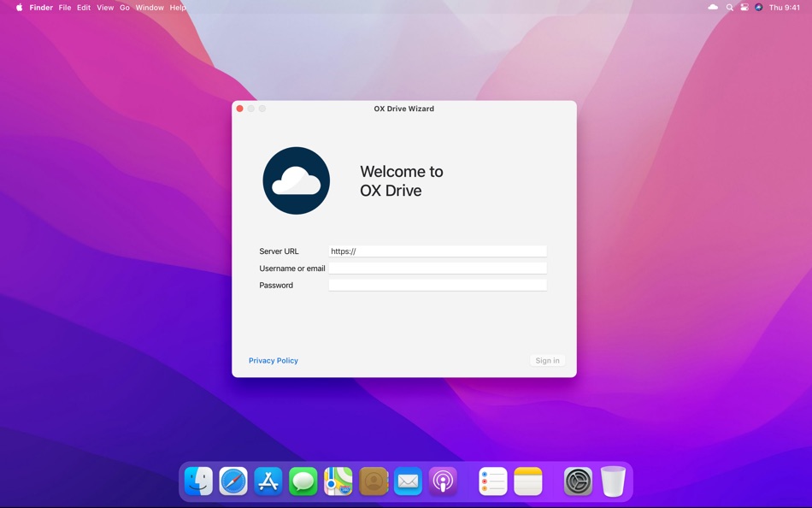Open Spotlight search in the menu bar

pyautogui.click(x=730, y=7)
